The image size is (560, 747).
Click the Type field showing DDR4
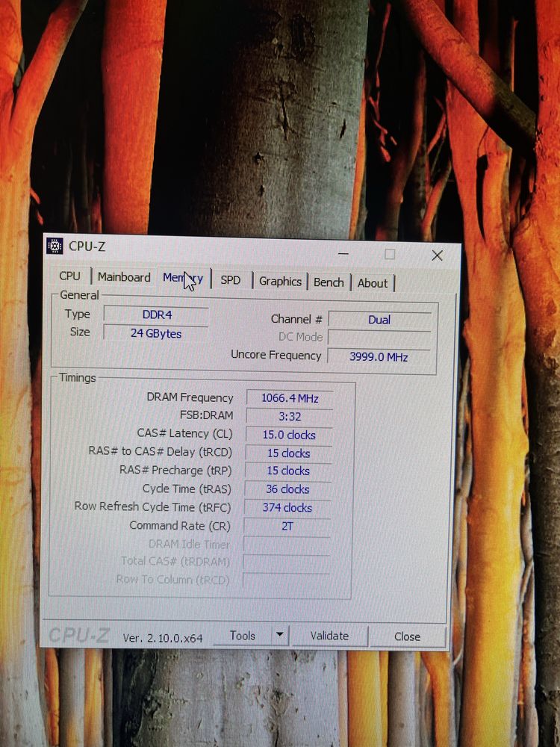156,314
